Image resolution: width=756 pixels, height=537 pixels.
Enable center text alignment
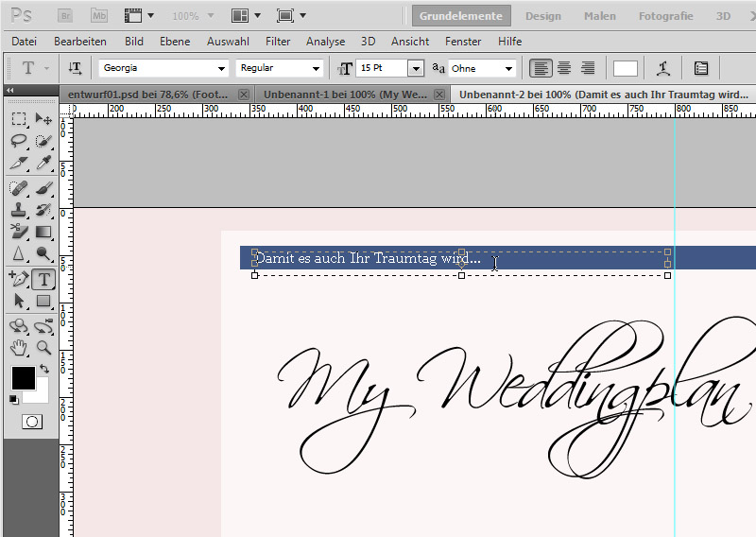564,68
